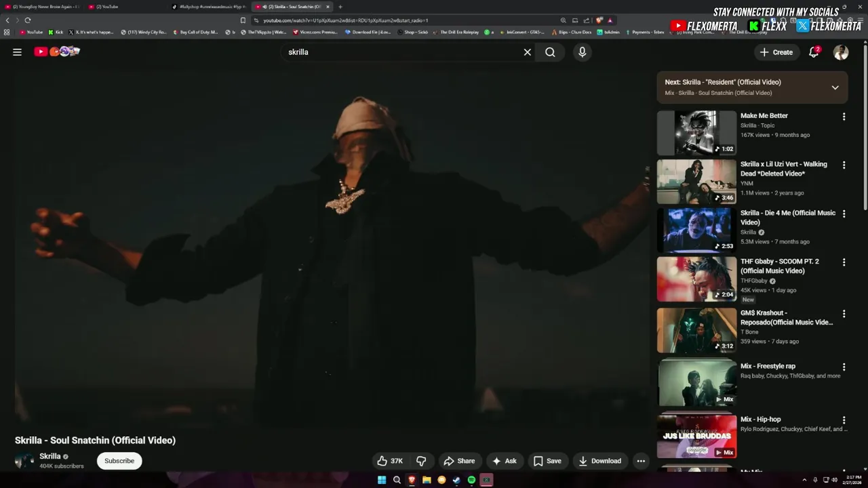Open options menu for Walking Dead video
The width and height of the screenshot is (868, 488).
point(844,165)
